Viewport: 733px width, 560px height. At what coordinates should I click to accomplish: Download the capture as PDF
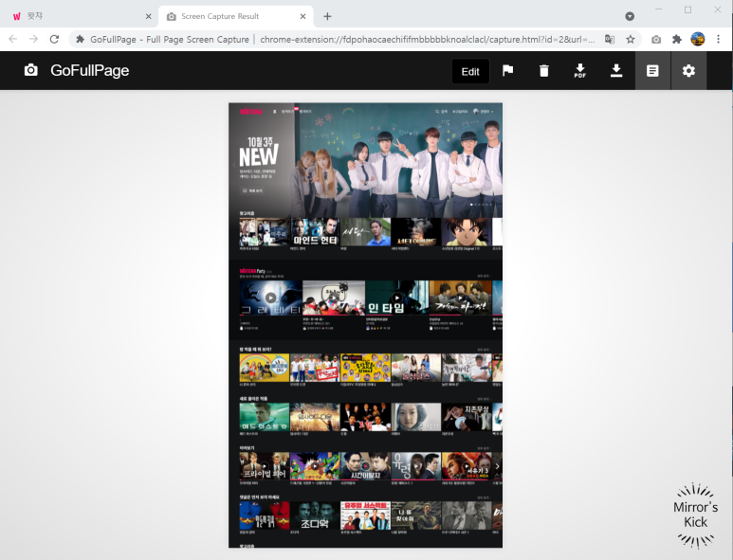coord(579,70)
